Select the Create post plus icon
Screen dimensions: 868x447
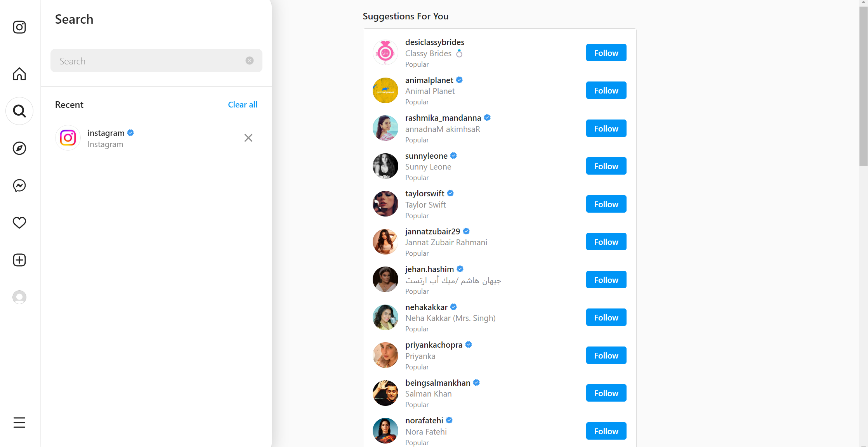point(19,260)
